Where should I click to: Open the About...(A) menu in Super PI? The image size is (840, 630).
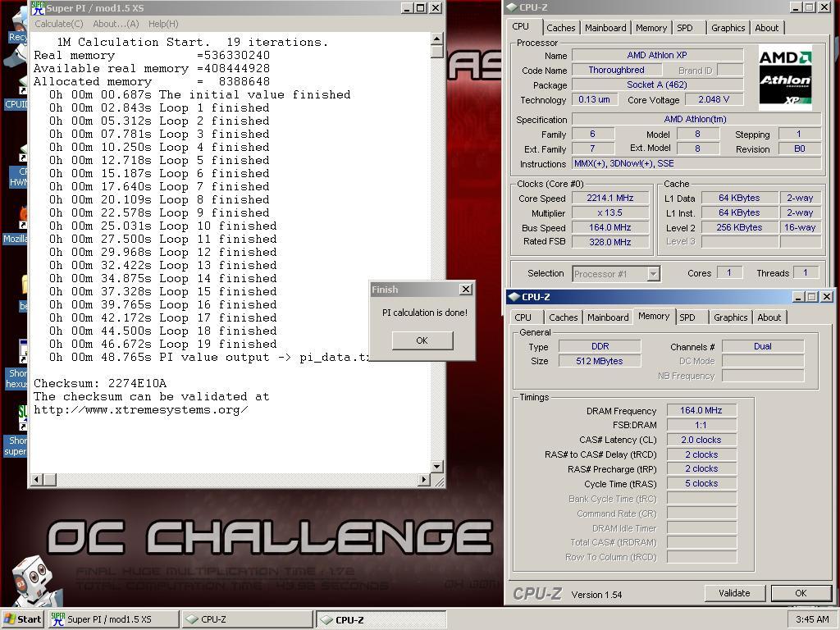(116, 24)
